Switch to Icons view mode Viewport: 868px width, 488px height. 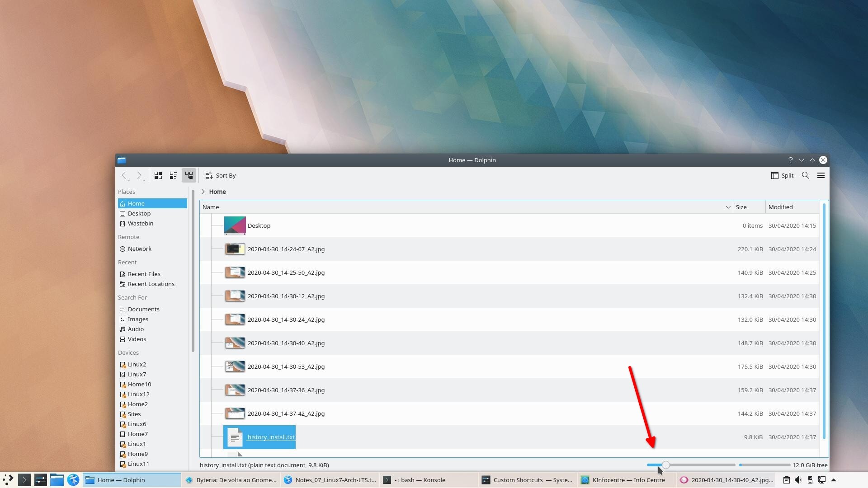pyautogui.click(x=158, y=175)
